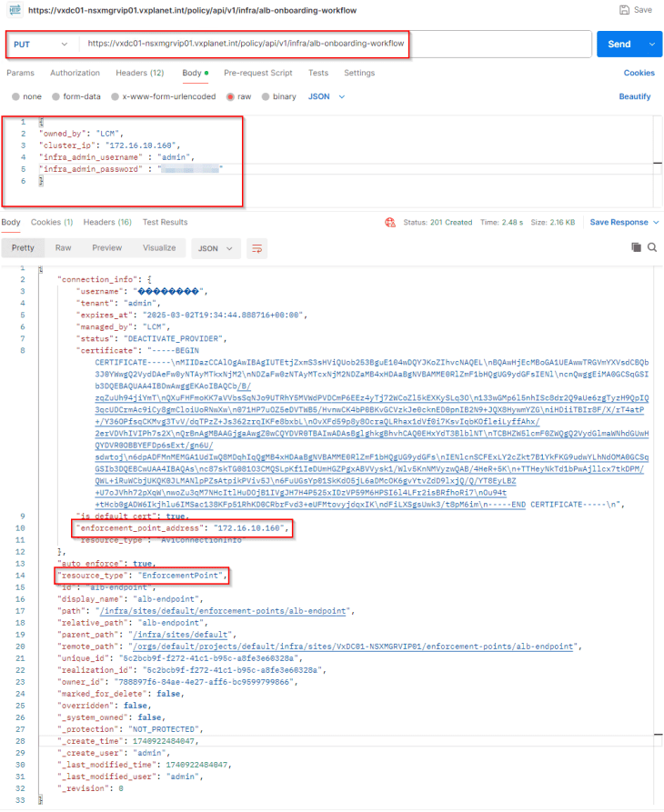Screen dimensions: 664x812
Task: Switch to the Authorization tab
Action: coord(75,73)
